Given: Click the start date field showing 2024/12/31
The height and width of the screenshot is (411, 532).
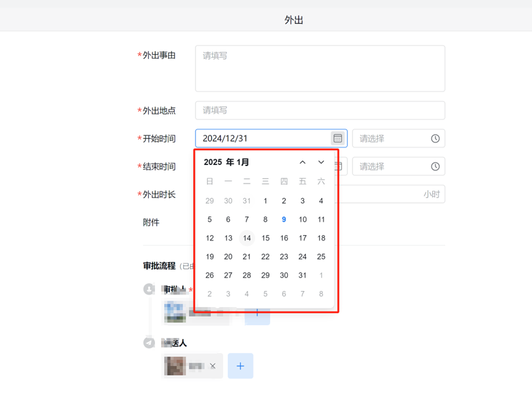Looking at the screenshot, I should click(271, 138).
